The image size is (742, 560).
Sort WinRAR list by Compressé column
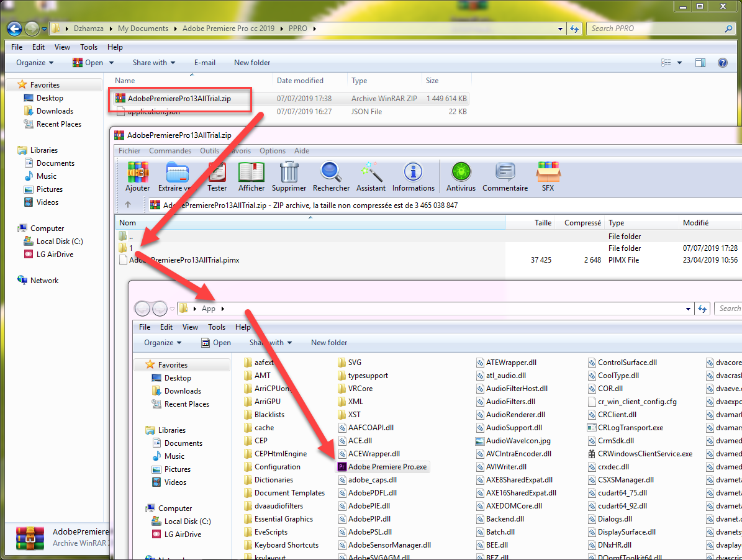coord(582,223)
